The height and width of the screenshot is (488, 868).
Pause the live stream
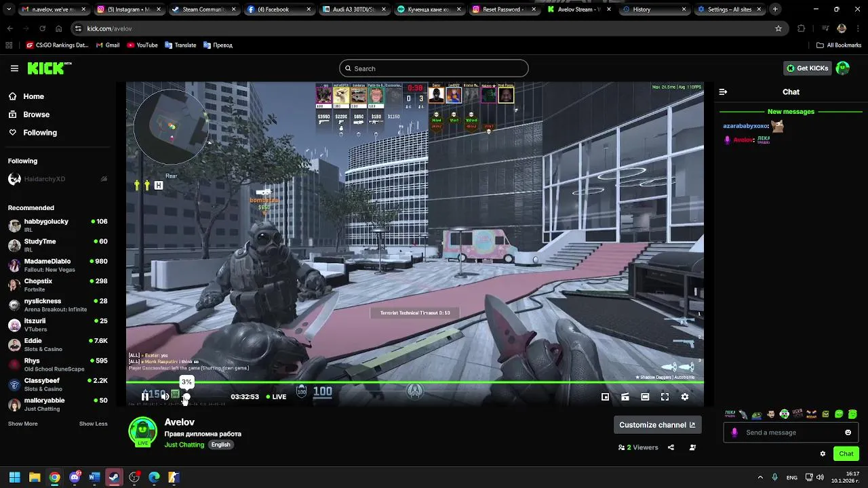[144, 396]
